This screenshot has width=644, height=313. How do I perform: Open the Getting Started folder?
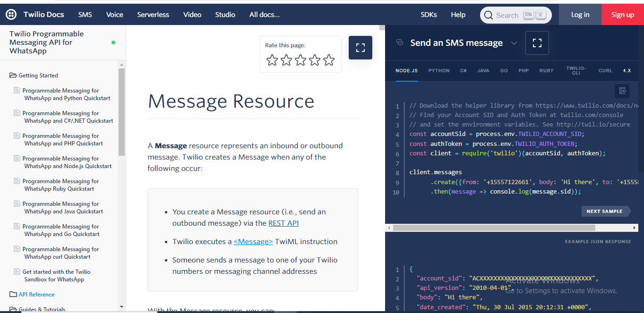38,76
